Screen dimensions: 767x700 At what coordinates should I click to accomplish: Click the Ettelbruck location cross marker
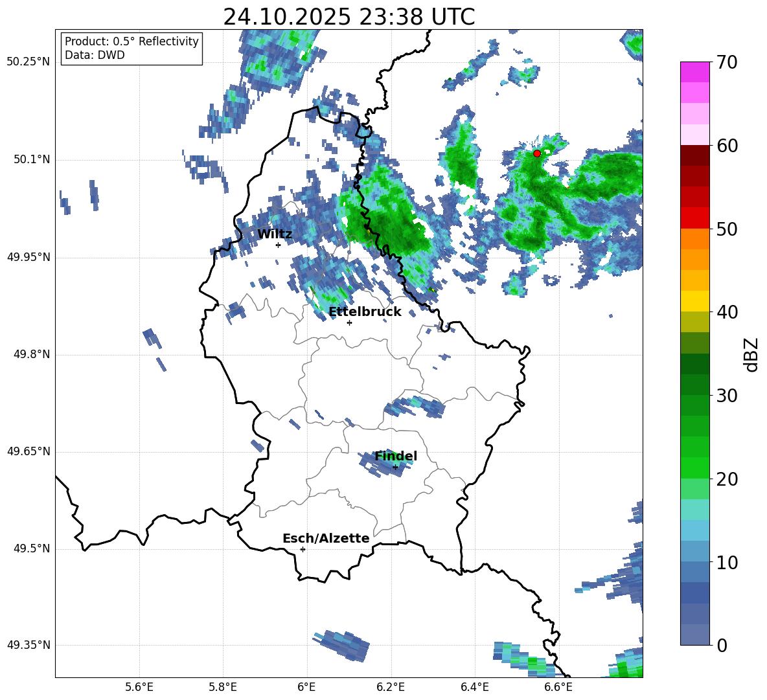point(349,322)
